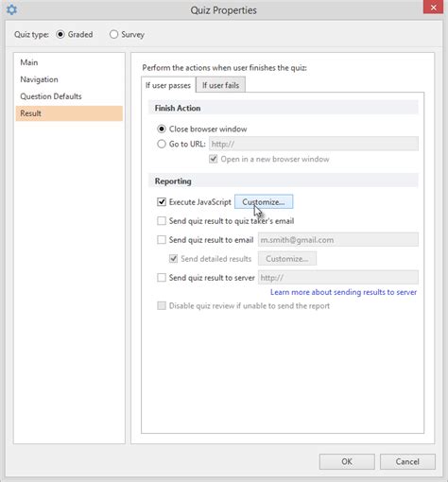Choose Close browser window option

[x=162, y=129]
